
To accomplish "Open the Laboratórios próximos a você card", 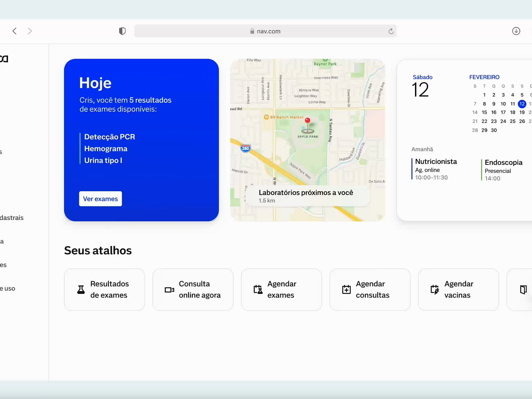I will [x=308, y=196].
